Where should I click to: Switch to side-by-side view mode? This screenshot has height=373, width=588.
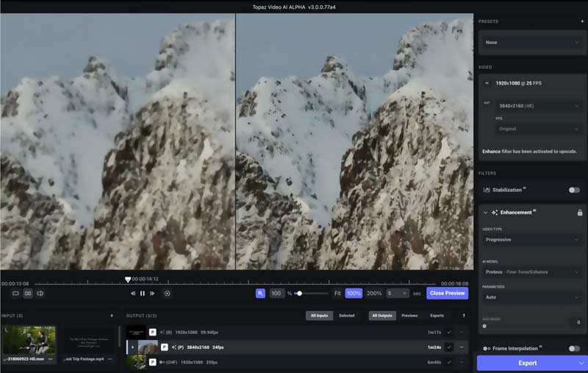click(x=28, y=294)
